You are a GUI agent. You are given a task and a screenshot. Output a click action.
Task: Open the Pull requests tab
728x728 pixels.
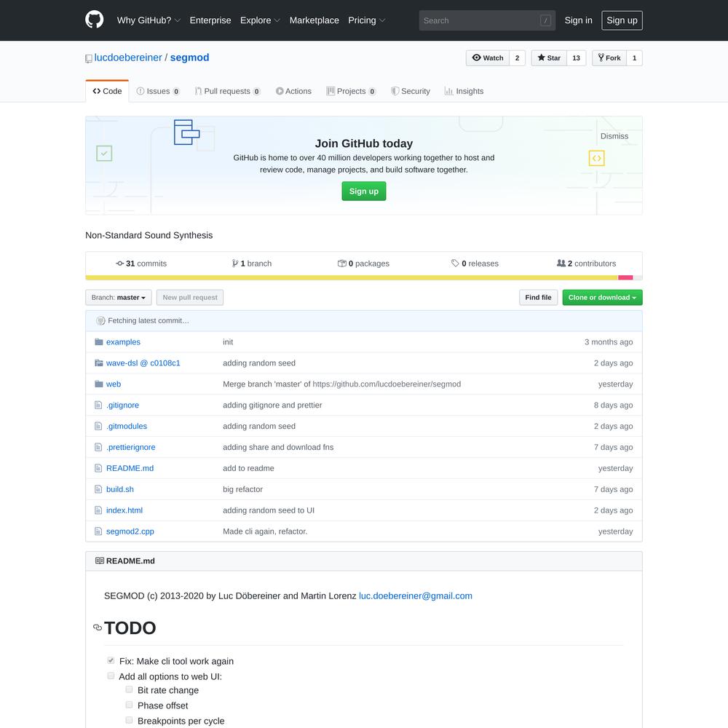tap(227, 91)
